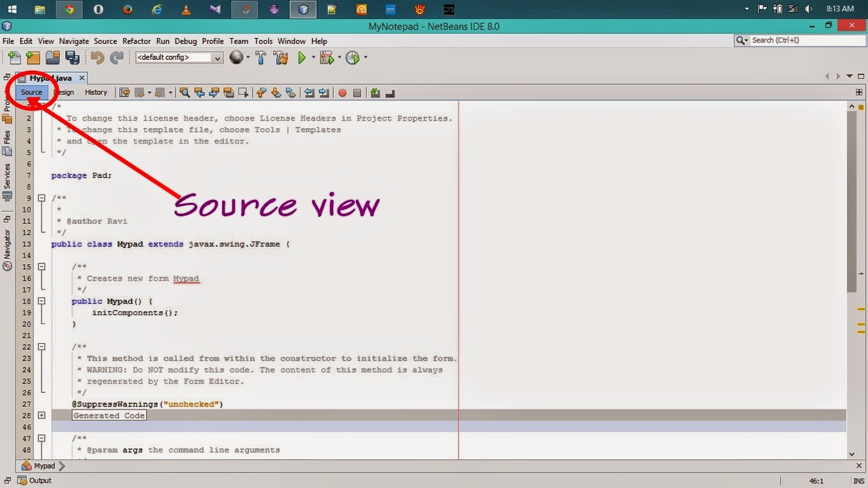
Task: Click the Shift Line Right icon
Action: [324, 92]
